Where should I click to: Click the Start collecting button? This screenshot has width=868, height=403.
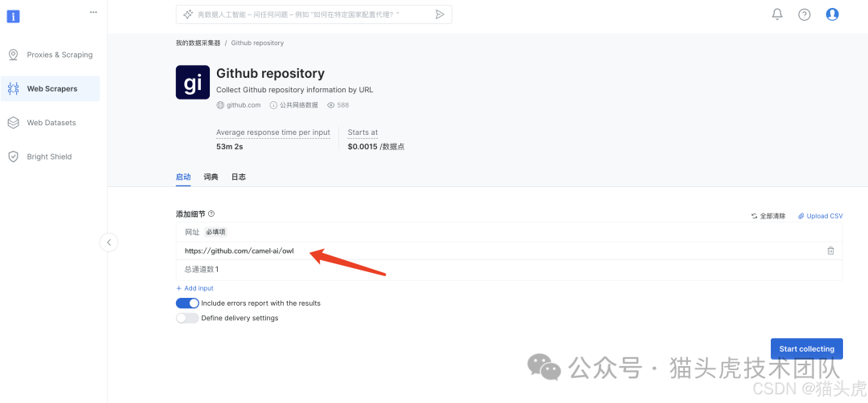[x=807, y=349]
